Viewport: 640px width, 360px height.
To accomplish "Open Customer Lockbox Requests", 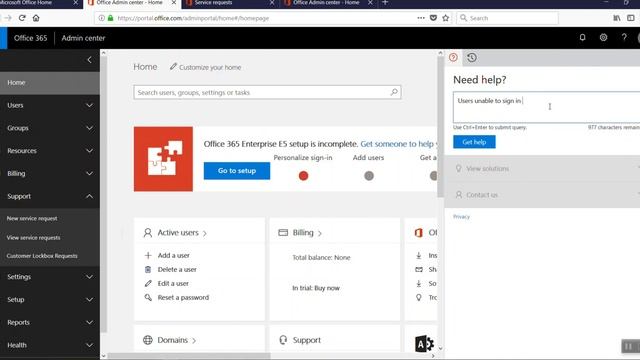I will [42, 256].
